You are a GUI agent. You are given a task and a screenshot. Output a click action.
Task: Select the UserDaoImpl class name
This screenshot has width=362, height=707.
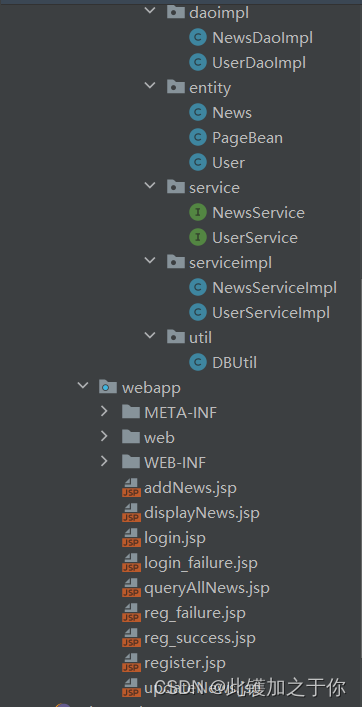pos(259,63)
